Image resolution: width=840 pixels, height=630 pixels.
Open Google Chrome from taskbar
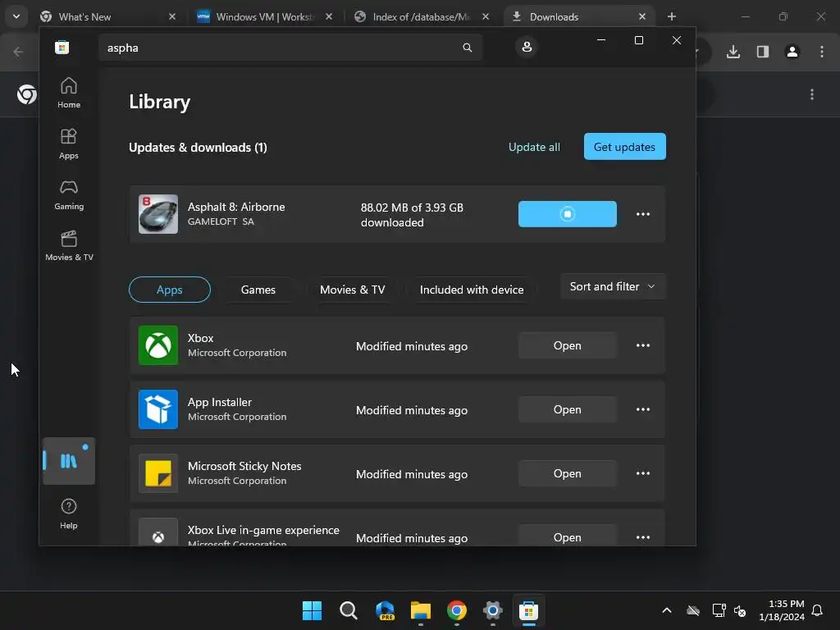click(456, 610)
